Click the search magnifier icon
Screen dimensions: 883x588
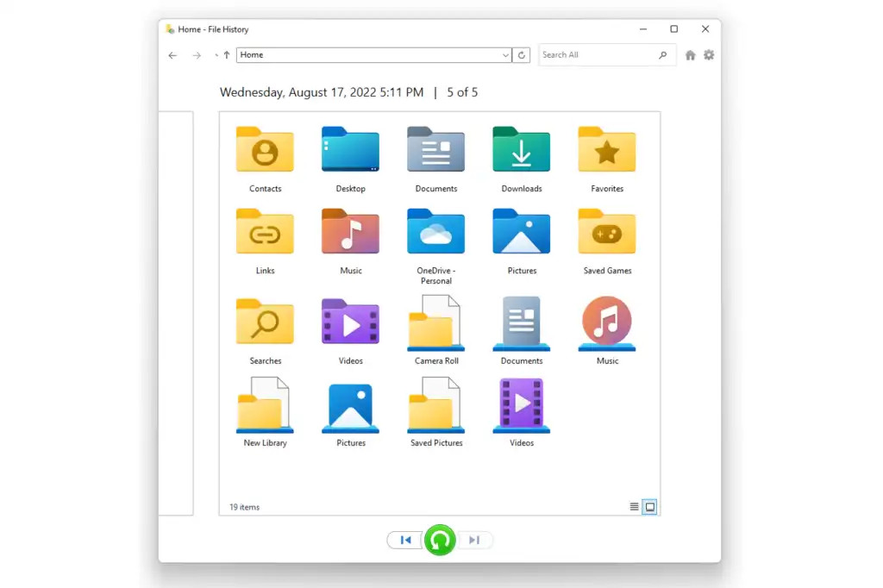pos(662,54)
